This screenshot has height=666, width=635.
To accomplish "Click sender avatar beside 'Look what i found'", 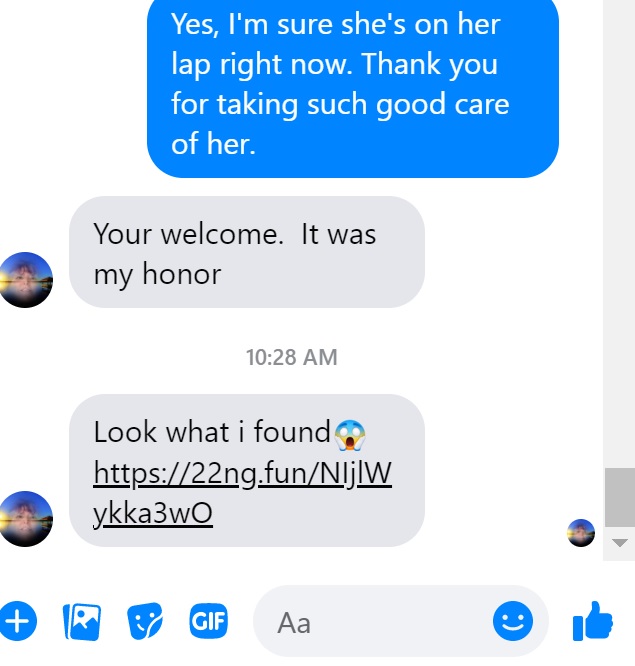I will pyautogui.click(x=25, y=519).
